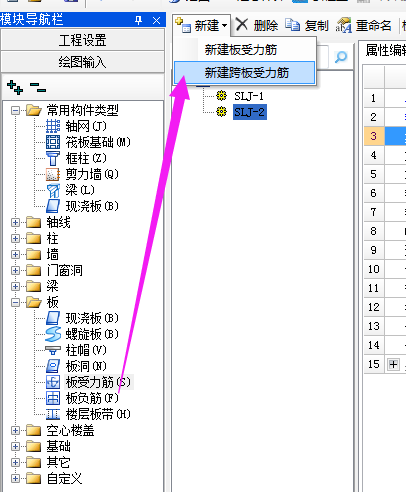Select SLJ-2 in component list
Image resolution: width=406 pixels, height=492 pixels.
tap(250, 112)
